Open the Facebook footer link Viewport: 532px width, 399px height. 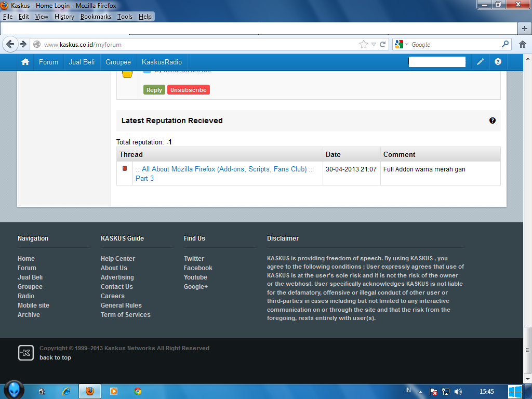198,268
